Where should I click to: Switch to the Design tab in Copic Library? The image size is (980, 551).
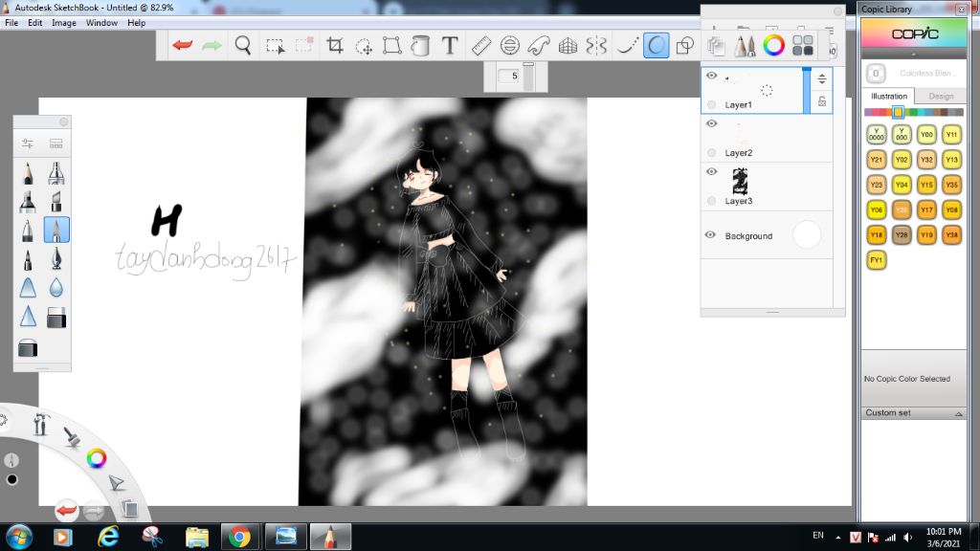pyautogui.click(x=941, y=97)
